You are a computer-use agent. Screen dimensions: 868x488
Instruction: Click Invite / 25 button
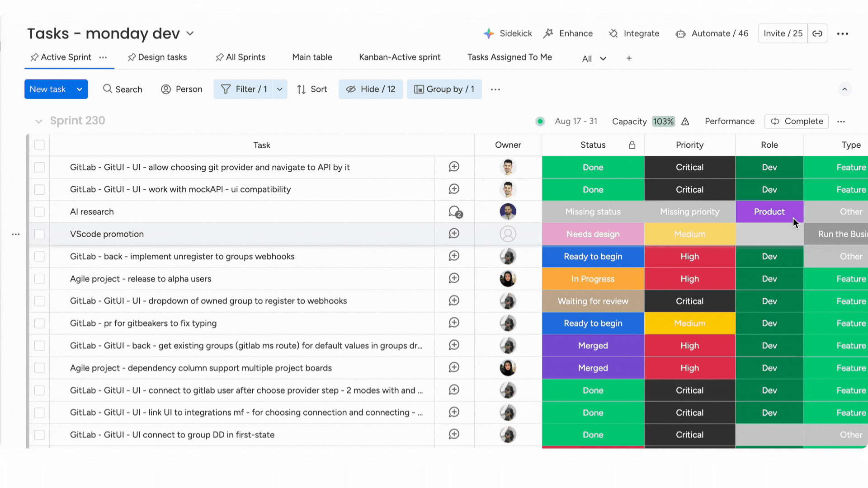pyautogui.click(x=783, y=33)
